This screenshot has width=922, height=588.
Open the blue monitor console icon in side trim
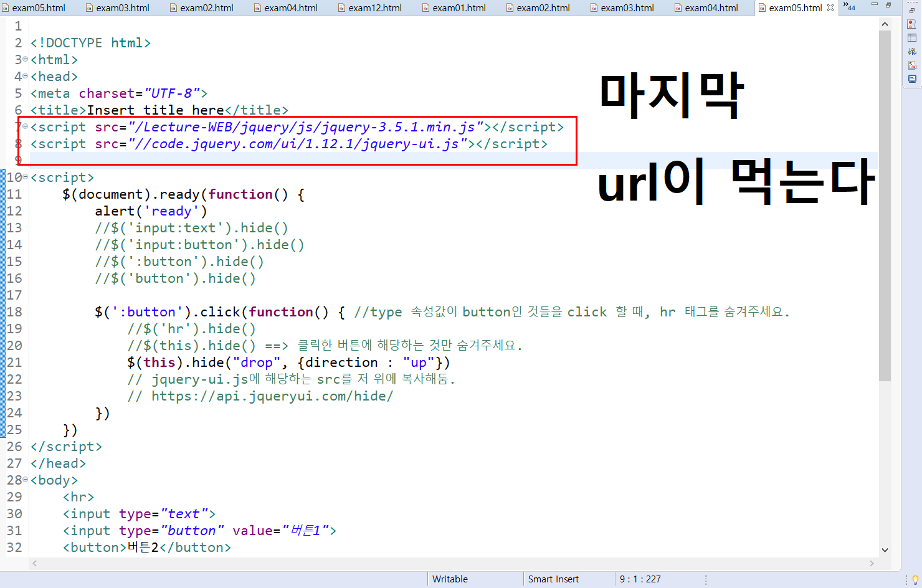(912, 79)
